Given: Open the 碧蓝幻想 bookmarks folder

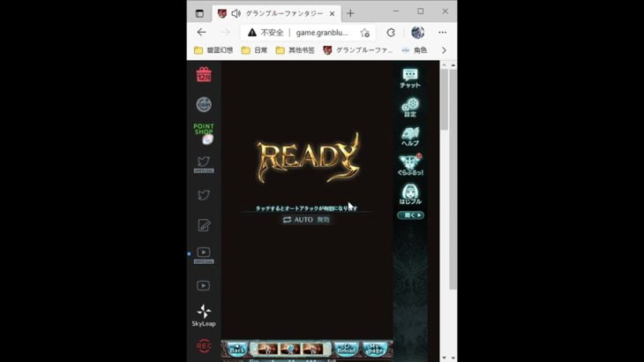Looking at the screenshot, I should point(213,50).
